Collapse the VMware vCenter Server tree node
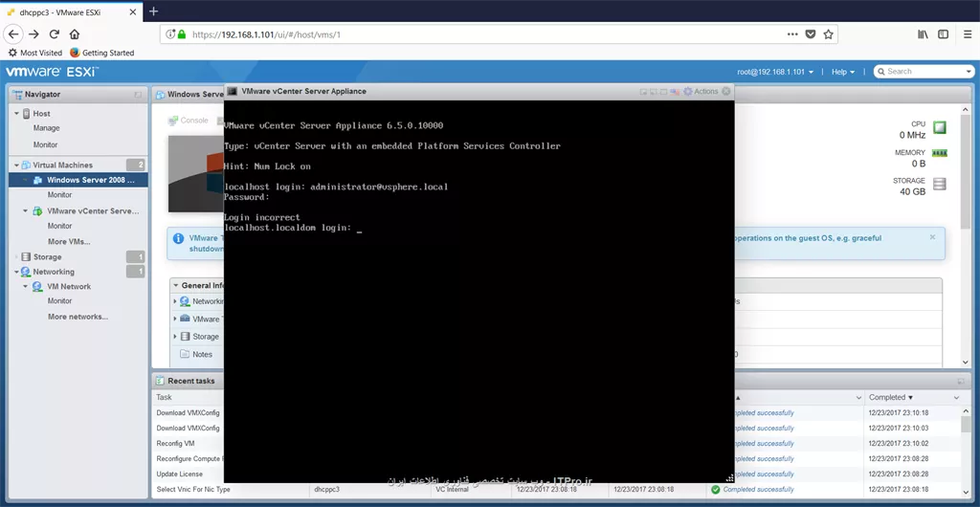The width and height of the screenshot is (980, 507). coord(26,211)
